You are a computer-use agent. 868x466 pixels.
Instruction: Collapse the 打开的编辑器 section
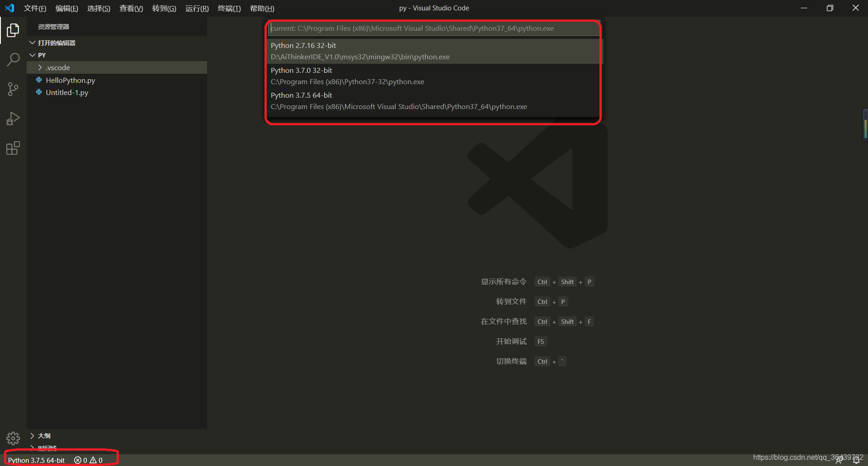[33, 43]
